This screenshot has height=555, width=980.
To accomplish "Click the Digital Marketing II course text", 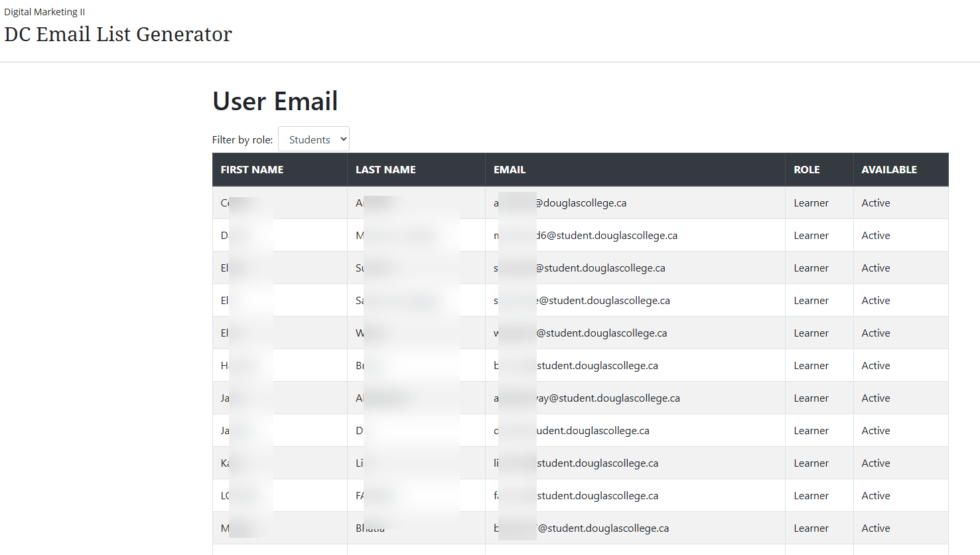I will coord(44,12).
